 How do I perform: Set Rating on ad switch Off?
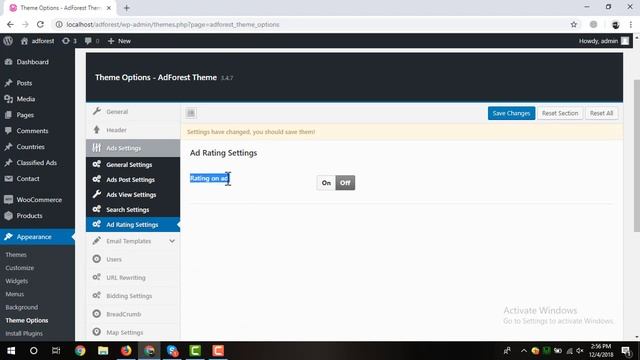345,183
